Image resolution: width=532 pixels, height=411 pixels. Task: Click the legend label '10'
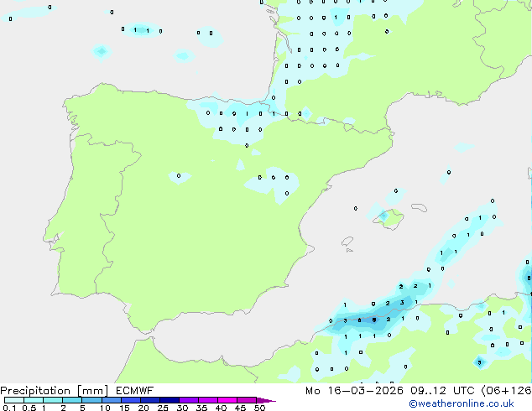coord(105,408)
